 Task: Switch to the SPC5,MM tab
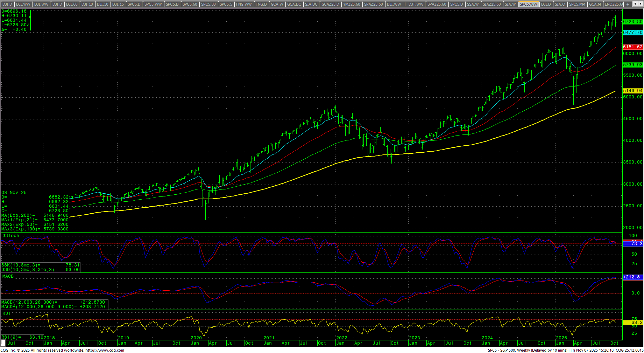pyautogui.click(x=577, y=4)
